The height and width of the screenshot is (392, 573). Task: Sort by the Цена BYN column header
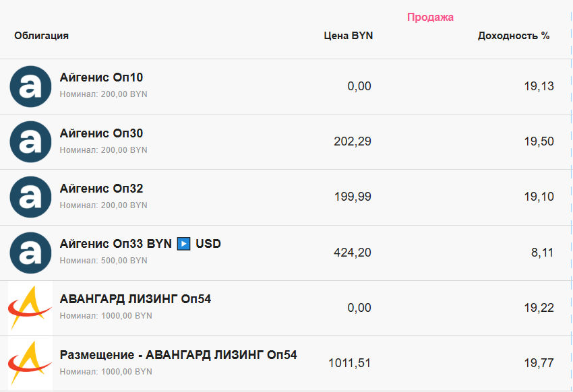[x=349, y=36]
